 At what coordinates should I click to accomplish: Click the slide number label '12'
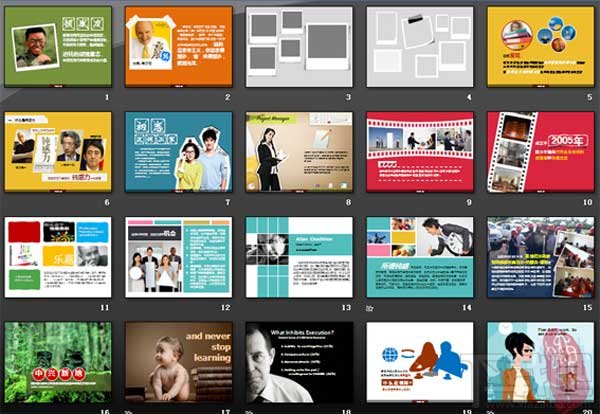tap(226, 308)
